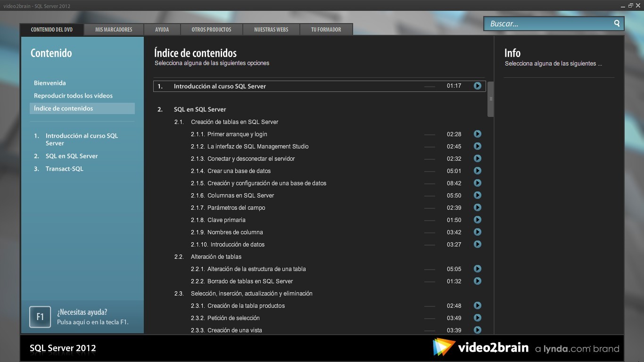Viewport: 644px width, 362px height.
Task: Select Reproducir todos los vídeos
Action: pyautogui.click(x=73, y=96)
